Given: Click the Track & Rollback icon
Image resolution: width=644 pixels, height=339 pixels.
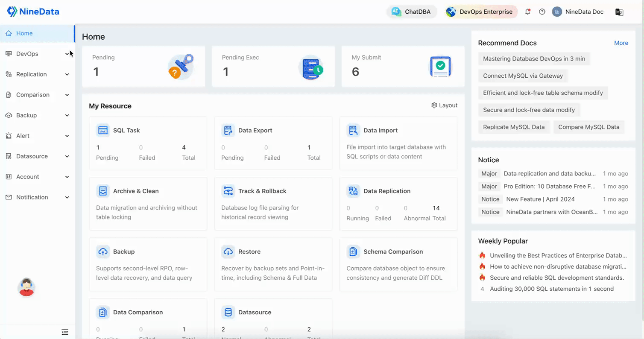Looking at the screenshot, I should (228, 191).
